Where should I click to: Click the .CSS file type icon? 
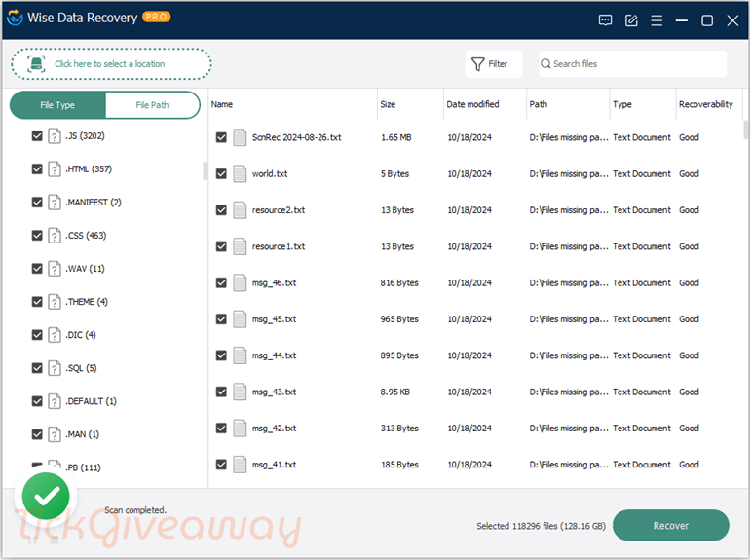(x=55, y=236)
